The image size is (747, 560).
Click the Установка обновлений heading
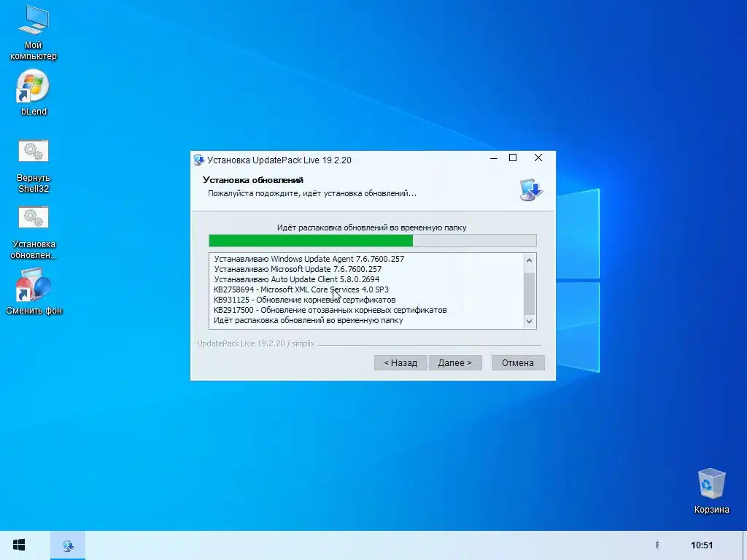pos(253,180)
